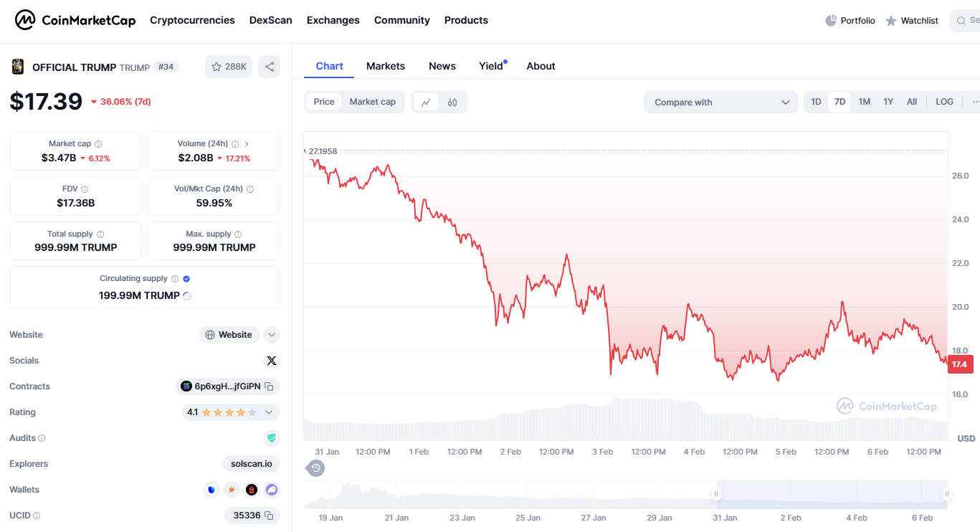Switch to the candlestick chart view
This screenshot has width=980, height=532.
pos(452,102)
